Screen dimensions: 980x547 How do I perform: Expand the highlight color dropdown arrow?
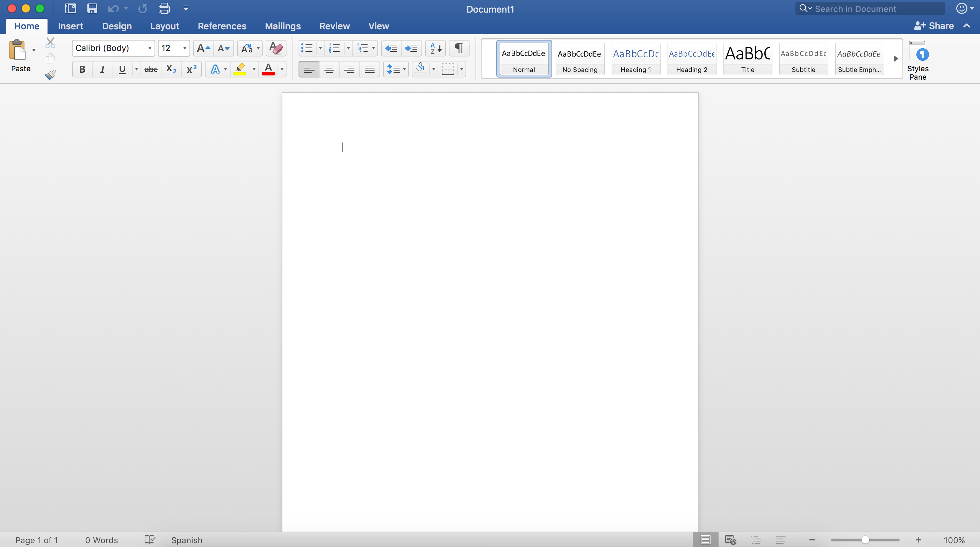[x=254, y=69]
